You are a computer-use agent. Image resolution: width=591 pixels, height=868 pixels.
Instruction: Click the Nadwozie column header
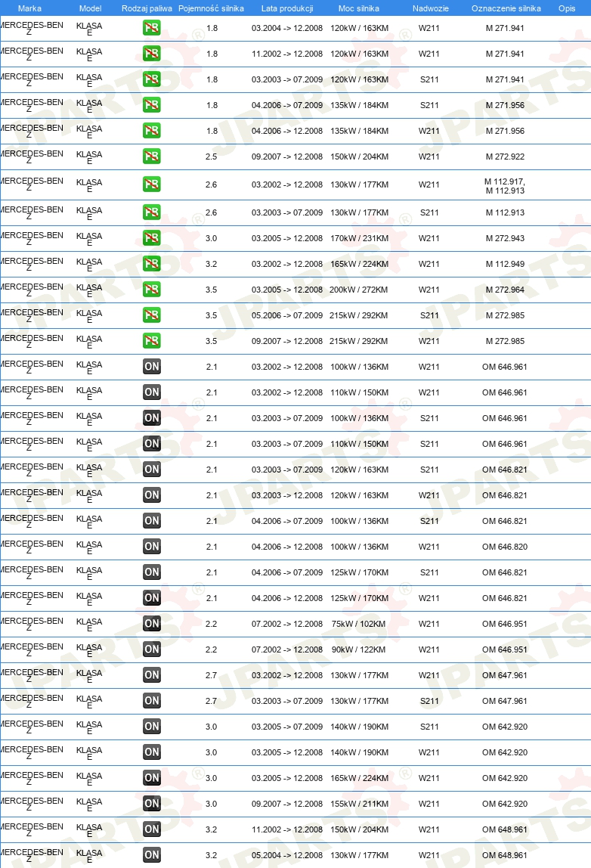(x=431, y=8)
